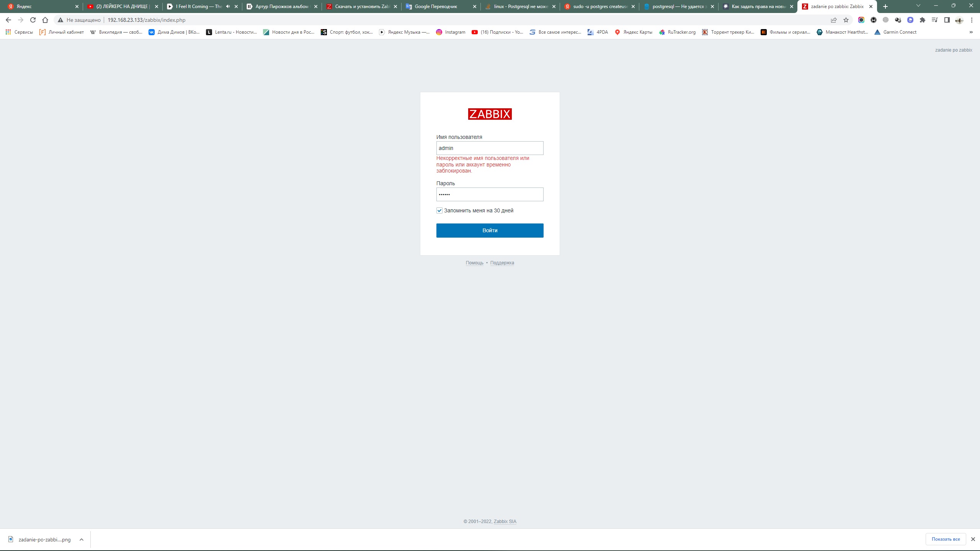
Task: Open Chrome's three-dot menu
Action: point(972,20)
